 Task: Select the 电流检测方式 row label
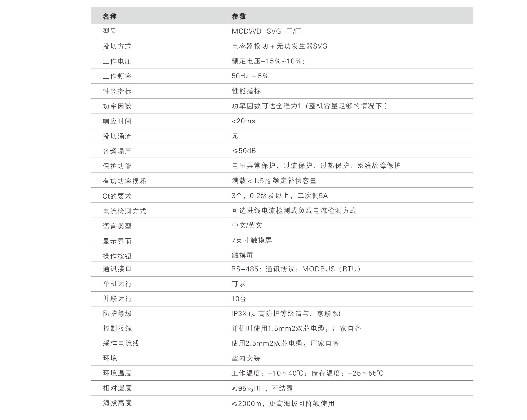(124, 211)
